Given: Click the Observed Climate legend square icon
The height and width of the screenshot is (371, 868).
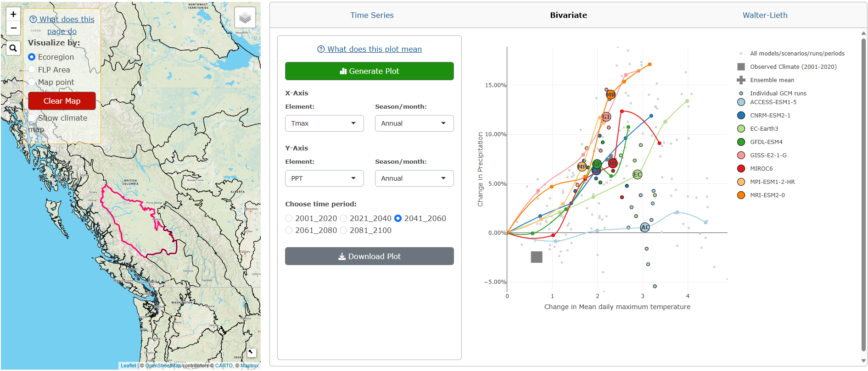Looking at the screenshot, I should point(741,67).
